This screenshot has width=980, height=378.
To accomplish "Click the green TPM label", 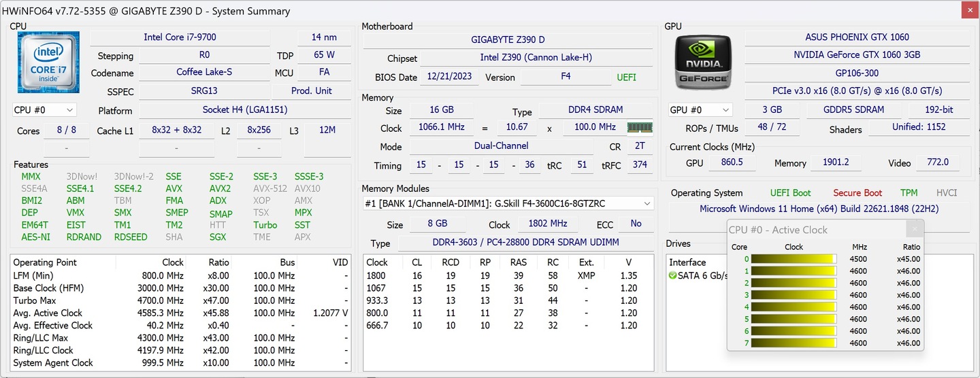I will tap(909, 193).
